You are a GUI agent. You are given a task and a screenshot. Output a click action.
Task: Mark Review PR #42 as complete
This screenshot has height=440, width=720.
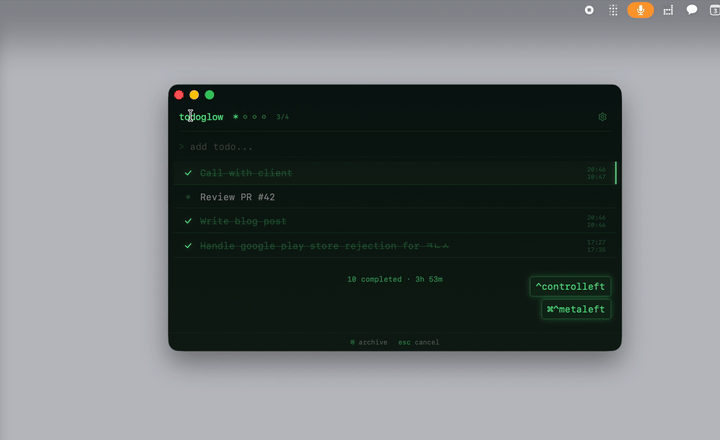click(x=188, y=197)
